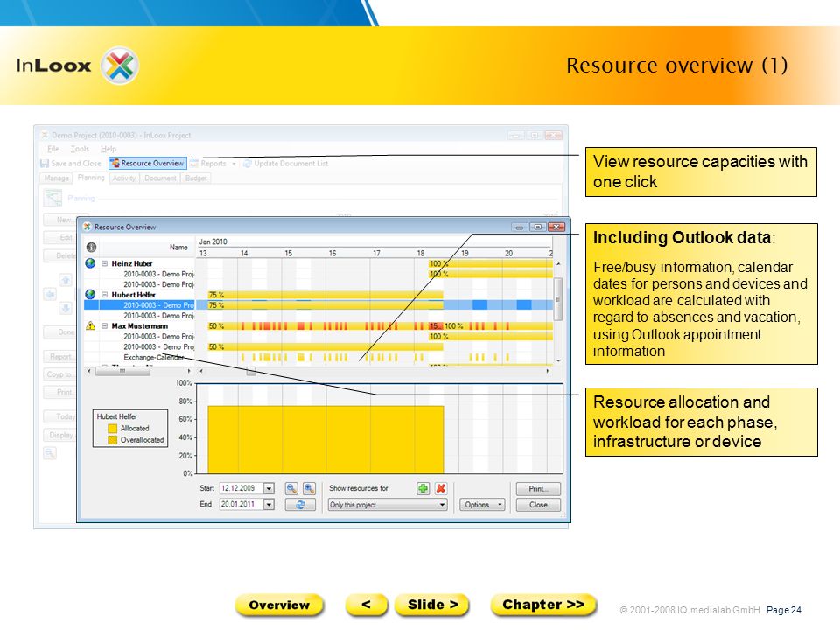The image size is (840, 630).
Task: Open the Start date dropdown
Action: click(x=269, y=488)
